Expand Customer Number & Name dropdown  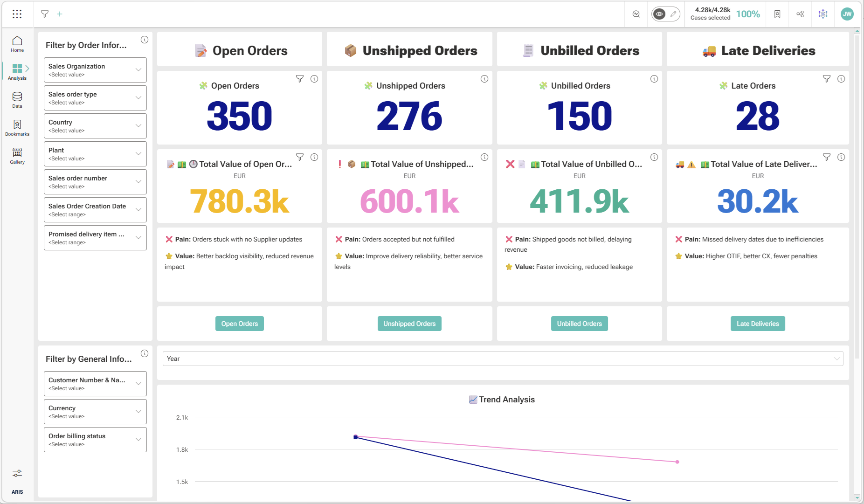point(95,384)
